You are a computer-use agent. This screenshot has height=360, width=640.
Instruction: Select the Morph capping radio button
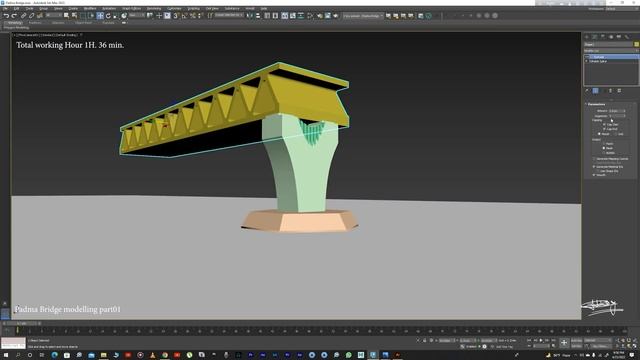tap(599, 134)
